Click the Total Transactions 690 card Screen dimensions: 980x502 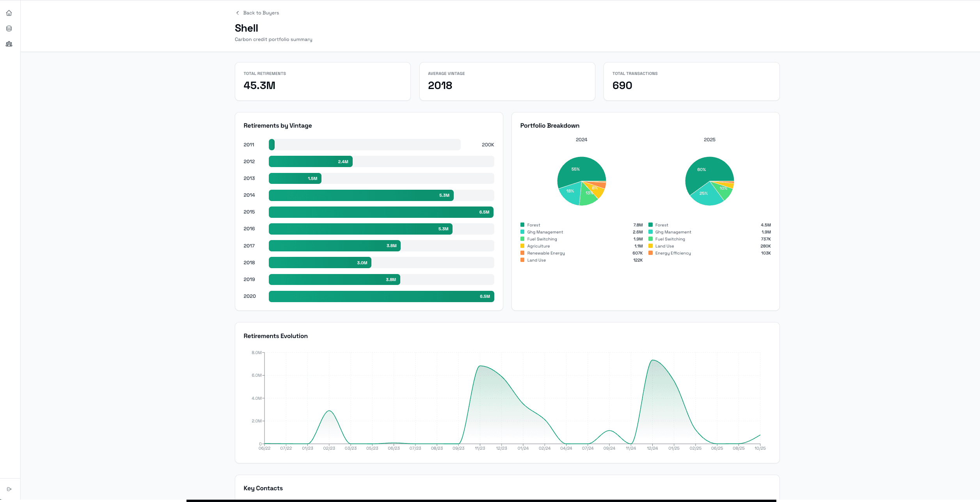coord(691,81)
